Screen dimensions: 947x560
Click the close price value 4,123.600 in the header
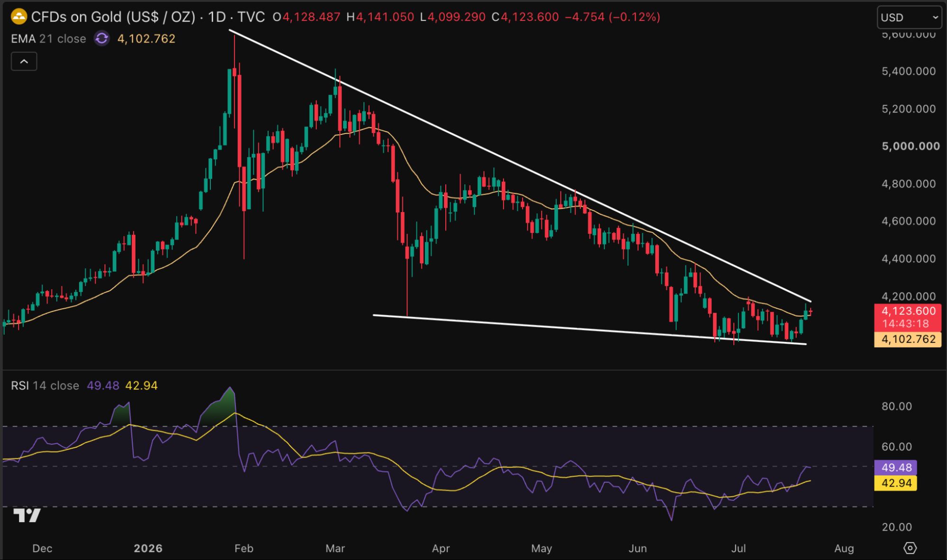530,17
